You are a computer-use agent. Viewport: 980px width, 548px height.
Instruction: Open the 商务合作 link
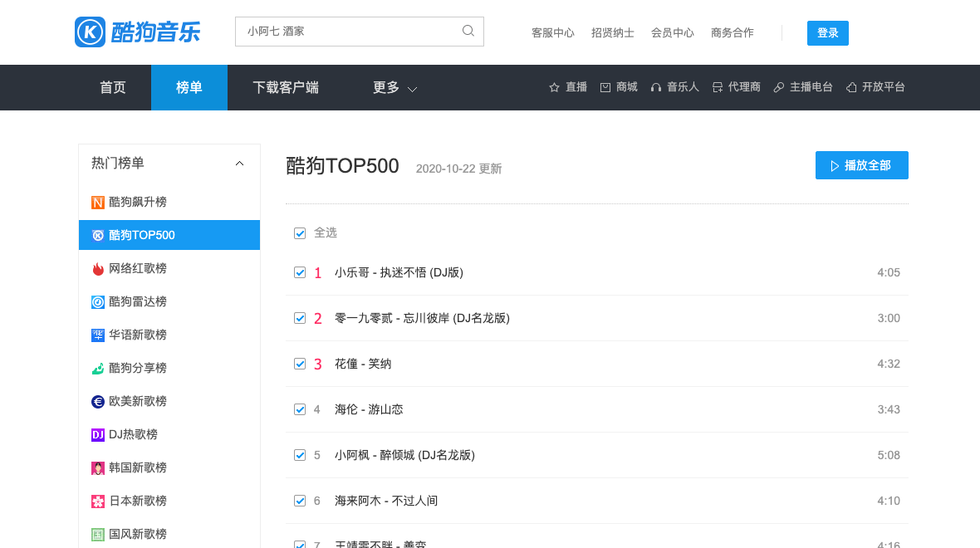coord(732,32)
